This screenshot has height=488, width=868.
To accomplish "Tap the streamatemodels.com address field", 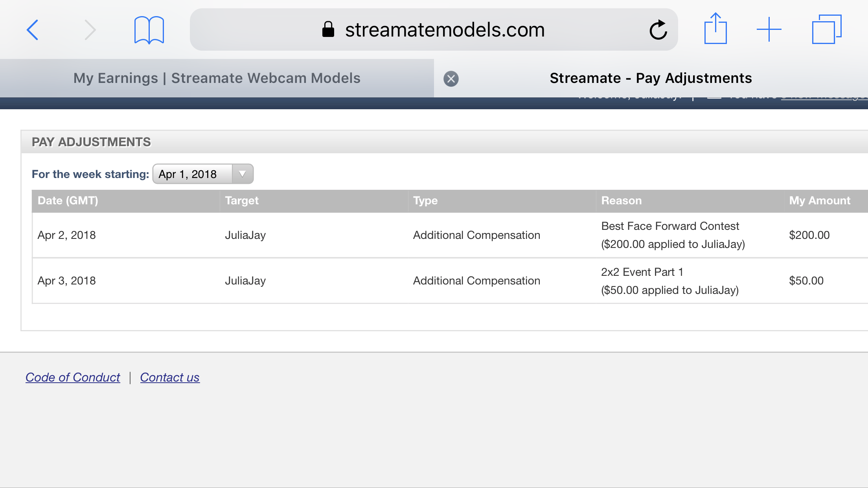I will pos(434,29).
